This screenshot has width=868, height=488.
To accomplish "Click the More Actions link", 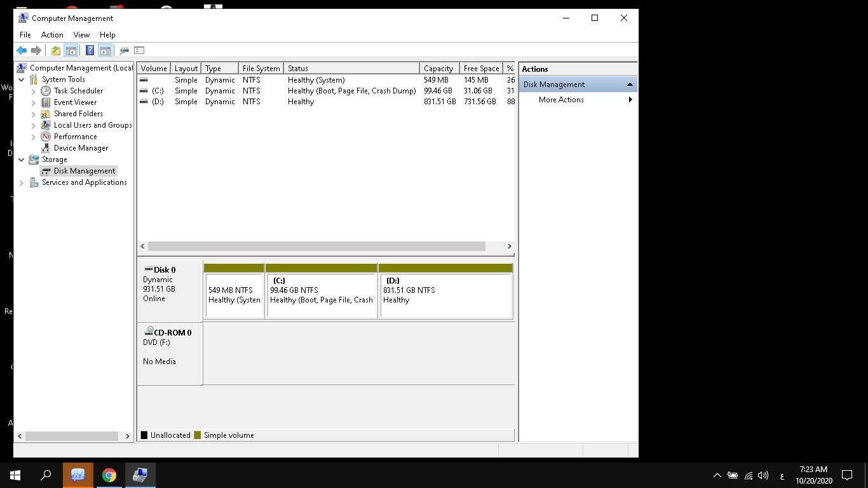I will (561, 100).
